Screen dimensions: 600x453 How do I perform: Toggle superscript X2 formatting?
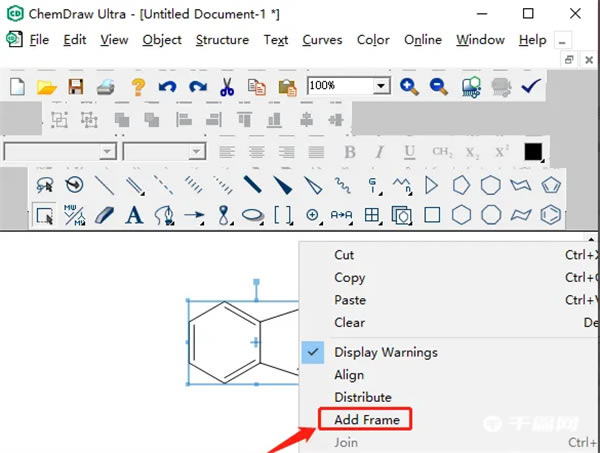(502, 152)
